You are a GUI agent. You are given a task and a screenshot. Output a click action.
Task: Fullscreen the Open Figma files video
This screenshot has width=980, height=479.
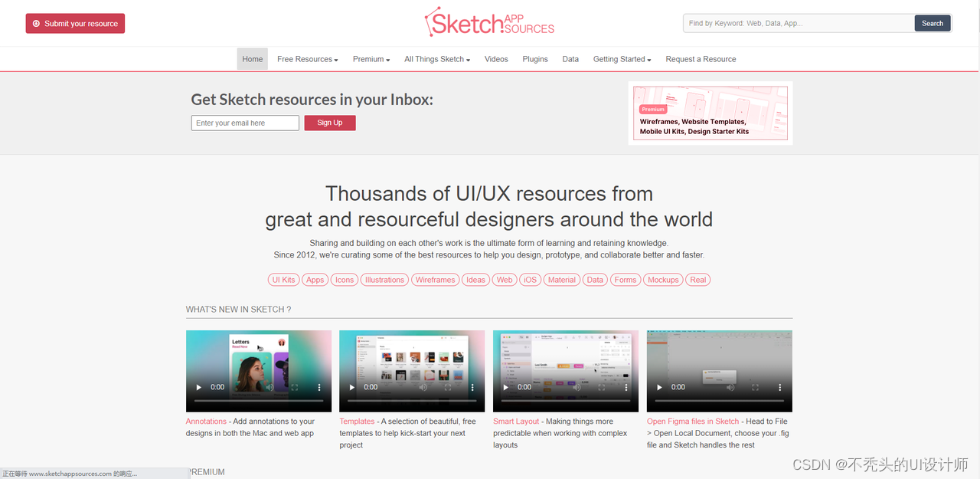(755, 387)
